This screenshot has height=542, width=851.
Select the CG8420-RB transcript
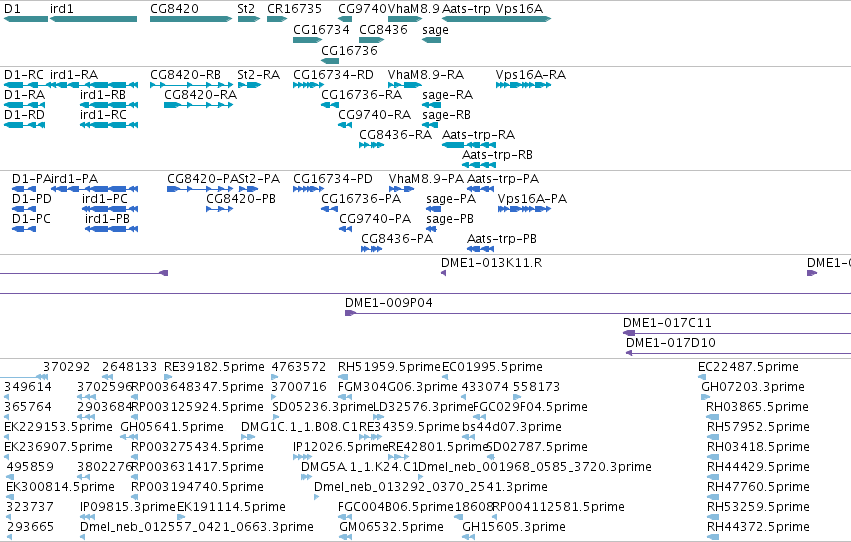192,85
